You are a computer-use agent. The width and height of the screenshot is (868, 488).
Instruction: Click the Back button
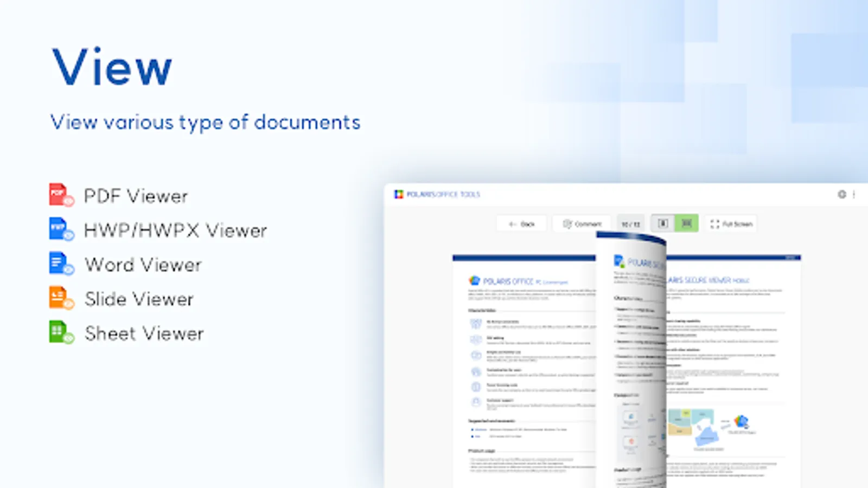[522, 223]
